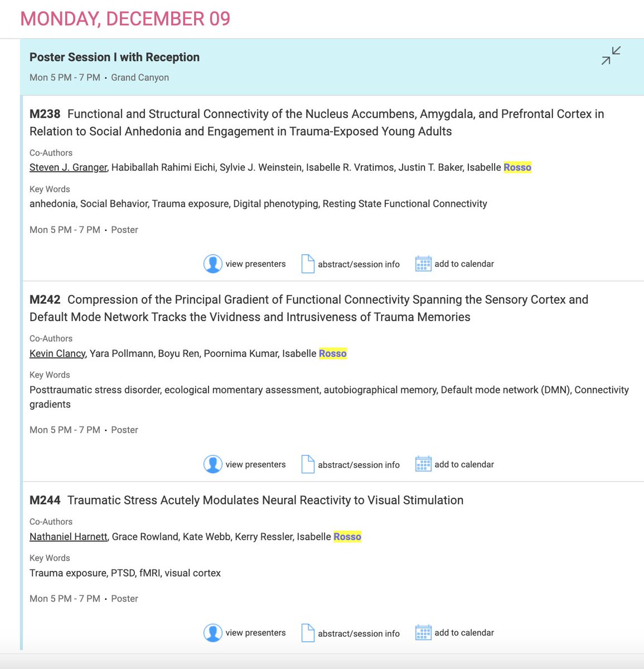Open abstract/session info link under M242
This screenshot has width=644, height=669.
click(x=359, y=465)
